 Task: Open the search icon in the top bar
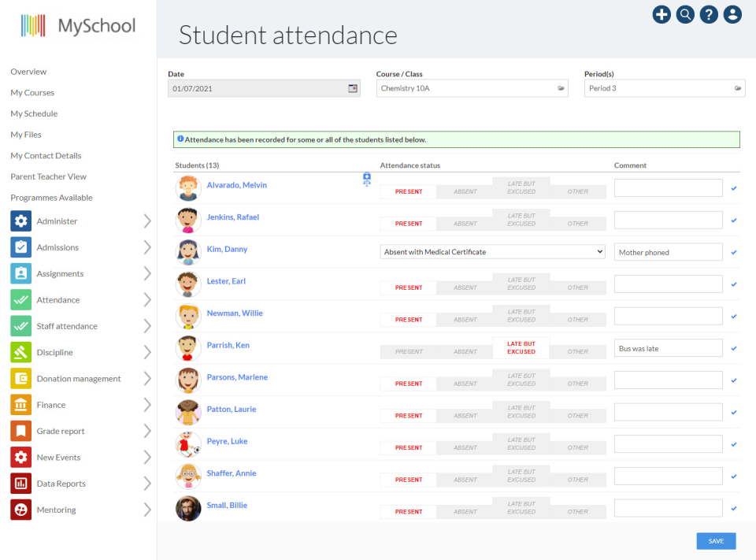point(685,14)
